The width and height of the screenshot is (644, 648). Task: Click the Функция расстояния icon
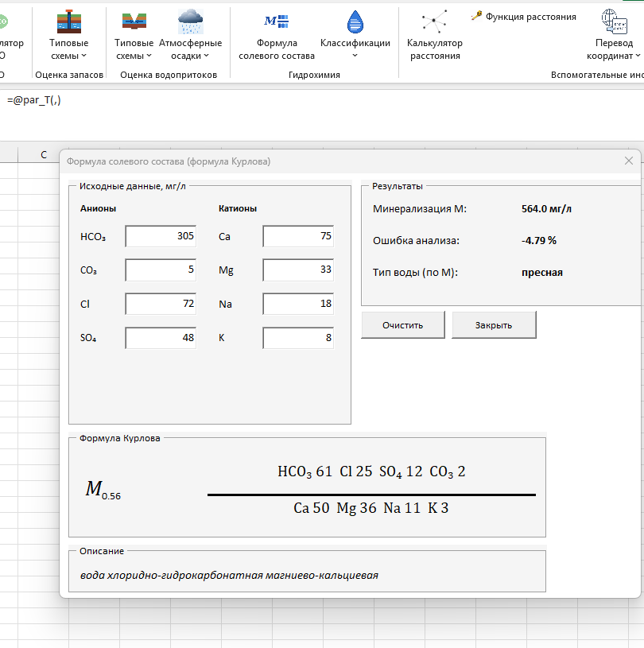(x=476, y=17)
